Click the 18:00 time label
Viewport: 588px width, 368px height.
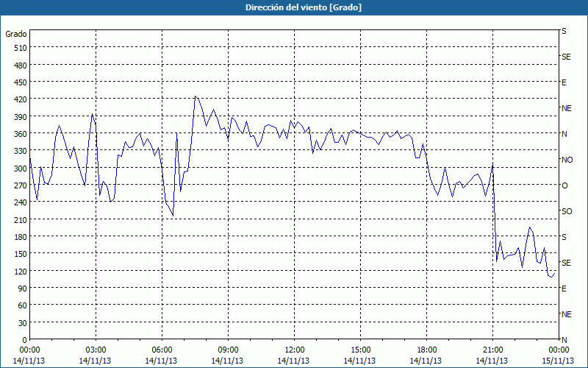tap(426, 350)
